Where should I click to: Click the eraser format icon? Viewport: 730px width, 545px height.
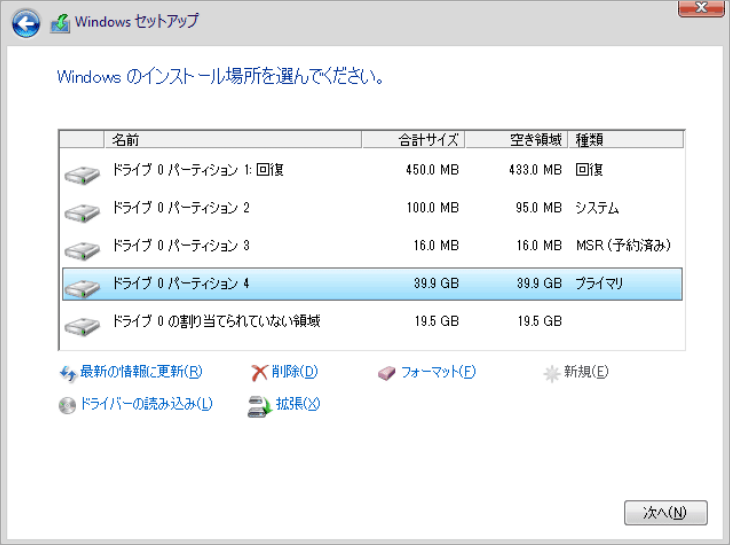coord(386,373)
